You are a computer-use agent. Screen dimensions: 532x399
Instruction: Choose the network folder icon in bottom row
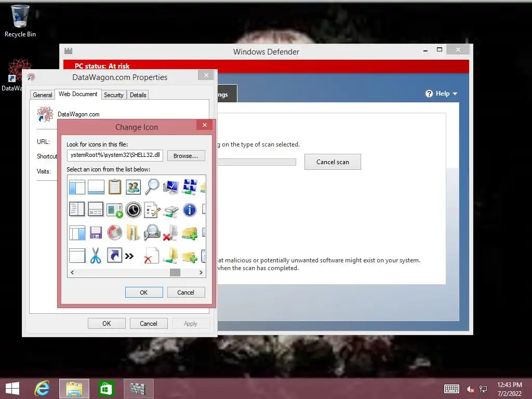pyautogui.click(x=170, y=256)
